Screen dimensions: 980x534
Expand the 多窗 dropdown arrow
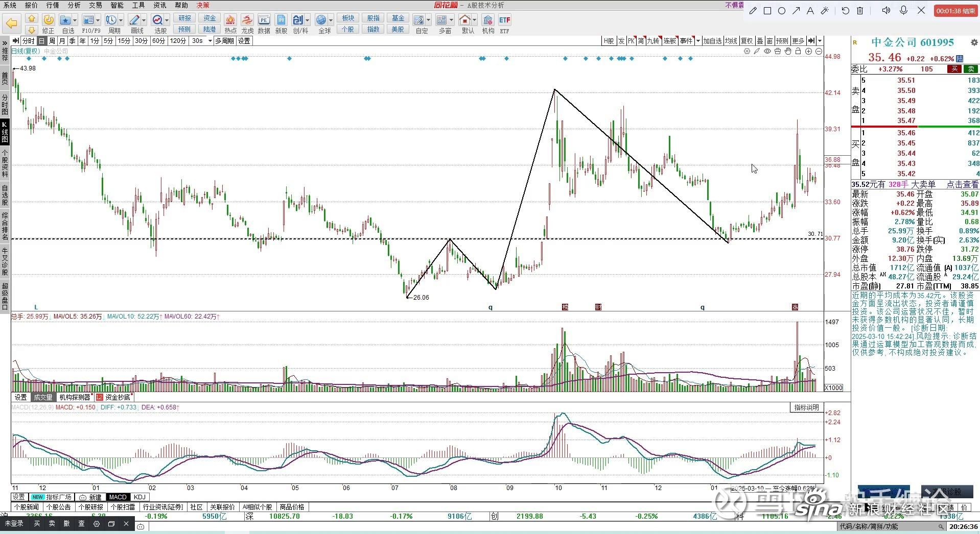(x=452, y=20)
